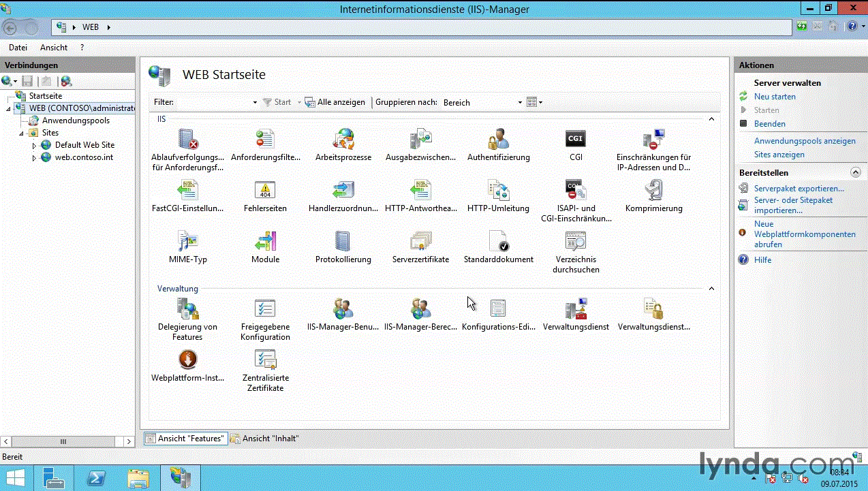Click Sites anzeigen link
The image size is (868, 491).
click(x=779, y=155)
